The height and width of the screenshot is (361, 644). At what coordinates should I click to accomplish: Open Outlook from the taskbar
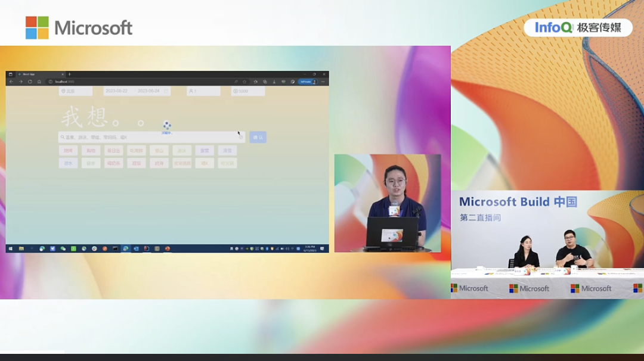pyautogui.click(x=137, y=248)
